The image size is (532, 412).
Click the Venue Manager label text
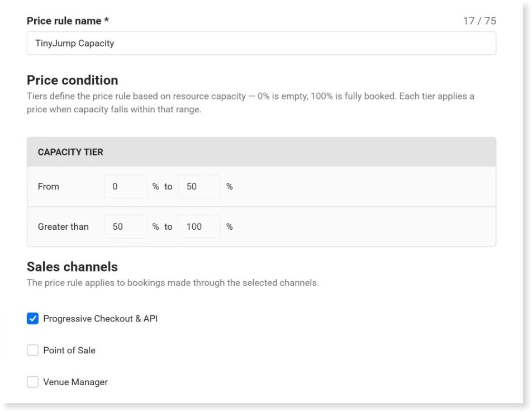(75, 382)
